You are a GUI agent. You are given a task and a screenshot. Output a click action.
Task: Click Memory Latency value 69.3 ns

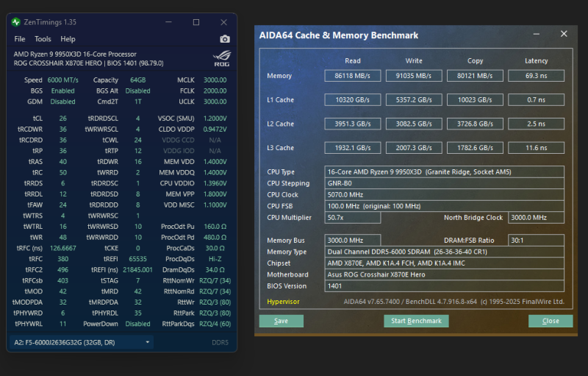tap(537, 76)
